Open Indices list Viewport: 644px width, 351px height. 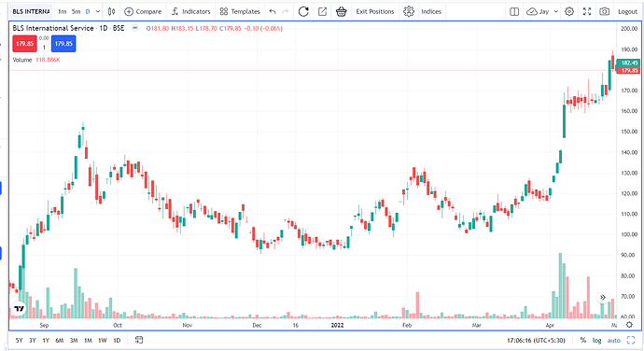coord(431,11)
